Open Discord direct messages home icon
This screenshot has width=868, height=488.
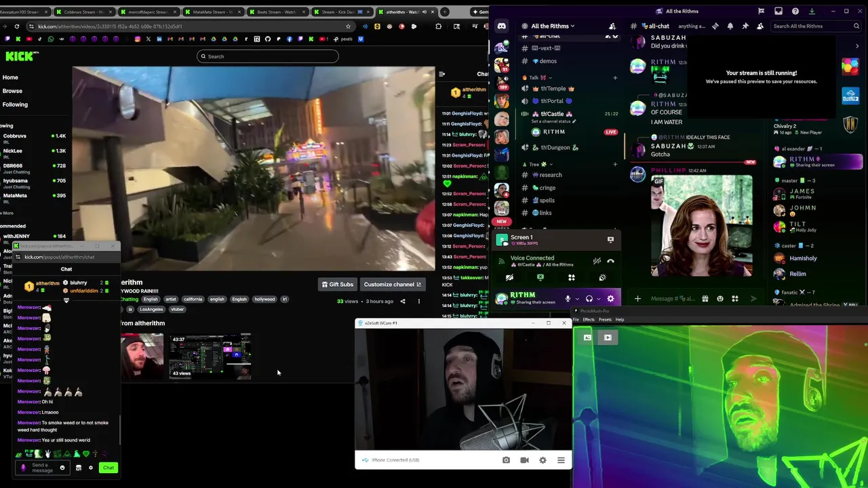pos(501,26)
